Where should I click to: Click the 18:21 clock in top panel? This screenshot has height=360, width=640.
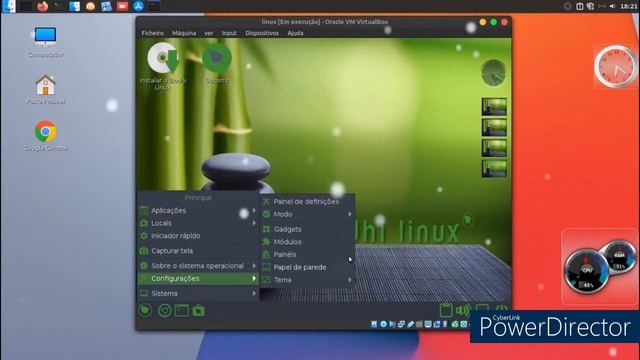(629, 6)
